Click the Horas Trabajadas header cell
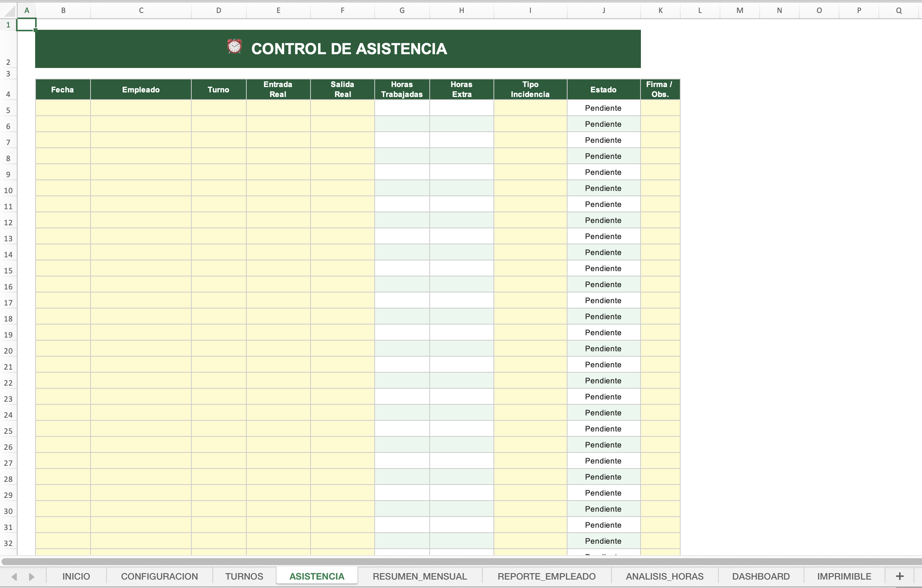Screen dimensions: 922x588 [402, 90]
